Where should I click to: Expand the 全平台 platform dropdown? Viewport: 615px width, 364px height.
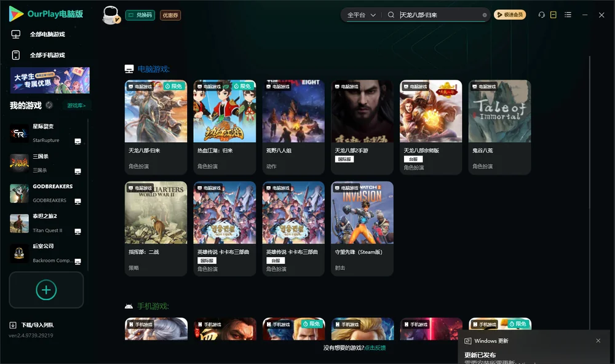point(361,15)
